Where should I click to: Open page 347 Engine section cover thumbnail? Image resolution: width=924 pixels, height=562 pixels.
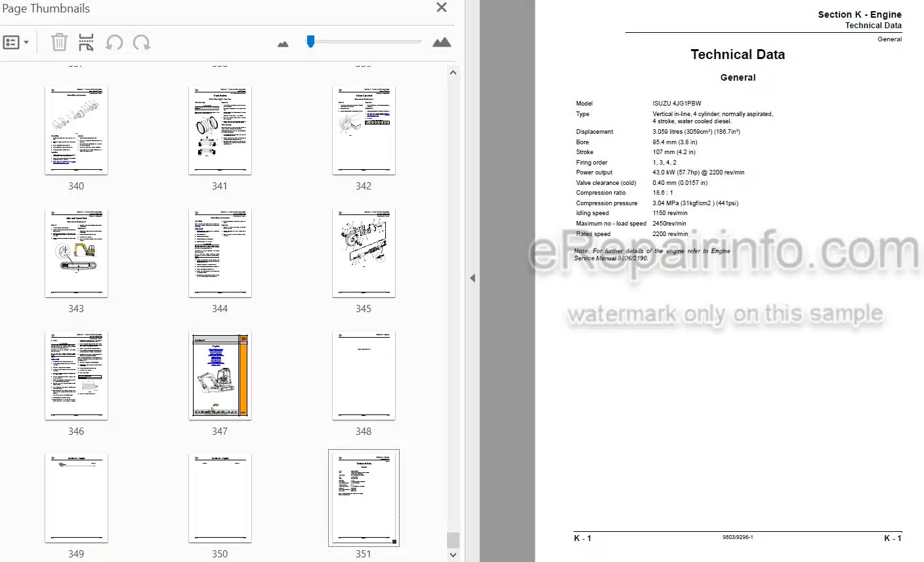(x=220, y=376)
